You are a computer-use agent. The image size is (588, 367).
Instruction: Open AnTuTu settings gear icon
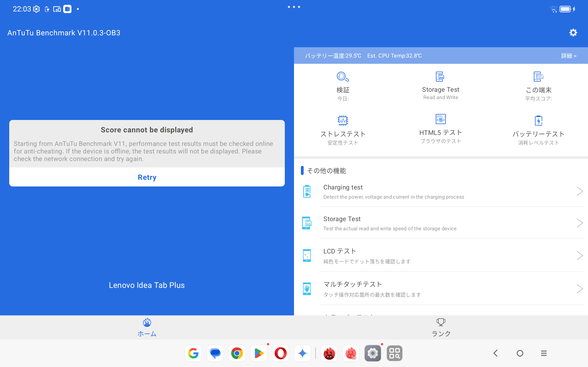573,33
